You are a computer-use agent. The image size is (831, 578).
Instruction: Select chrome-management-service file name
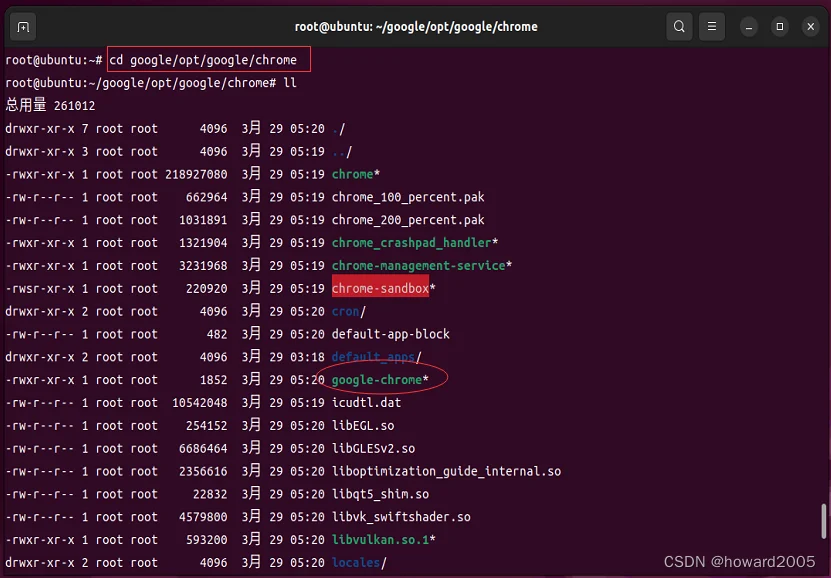pos(421,265)
